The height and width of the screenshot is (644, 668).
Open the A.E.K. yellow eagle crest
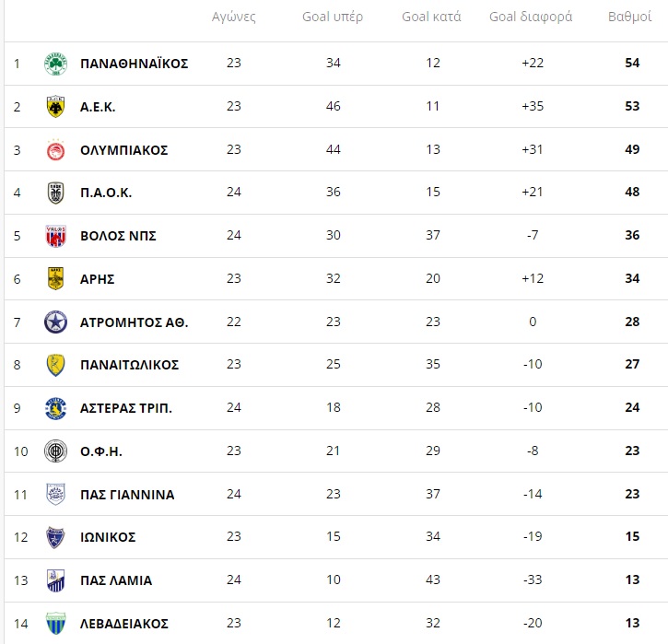pyautogui.click(x=56, y=107)
